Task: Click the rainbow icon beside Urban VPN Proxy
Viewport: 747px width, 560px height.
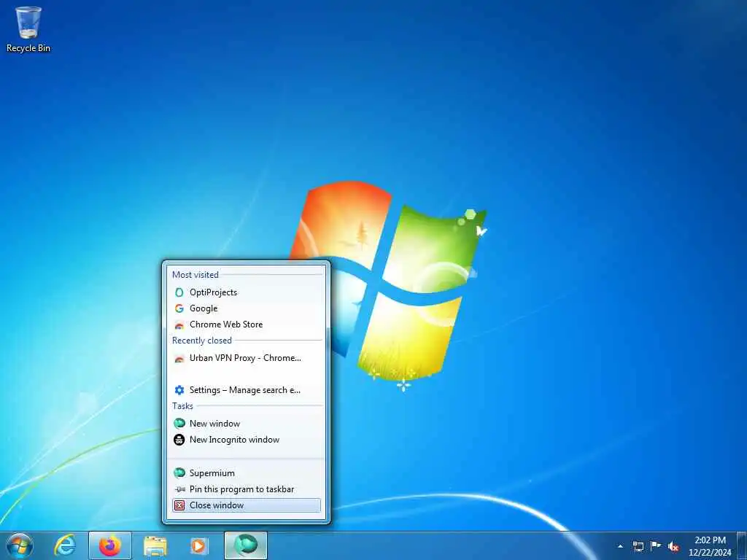Action: pos(179,359)
